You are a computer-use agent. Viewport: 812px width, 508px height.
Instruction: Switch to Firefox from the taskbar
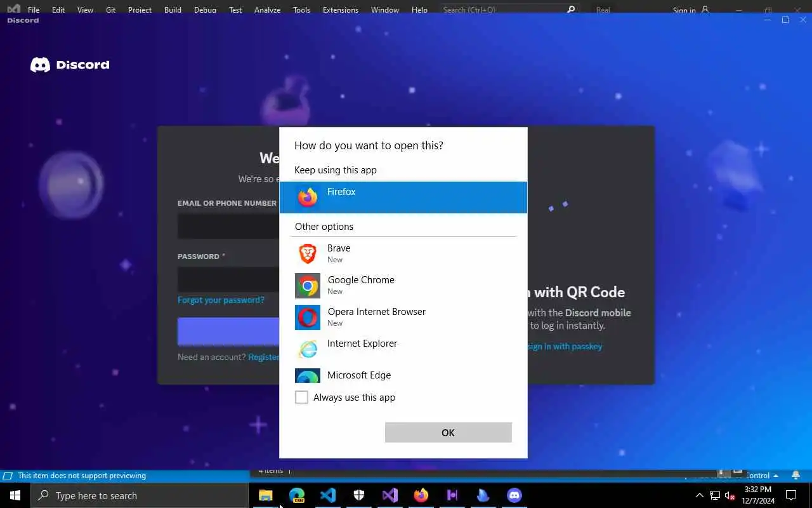(x=421, y=495)
